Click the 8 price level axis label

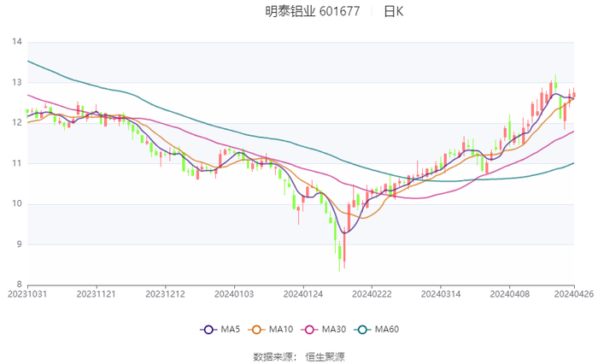click(19, 285)
